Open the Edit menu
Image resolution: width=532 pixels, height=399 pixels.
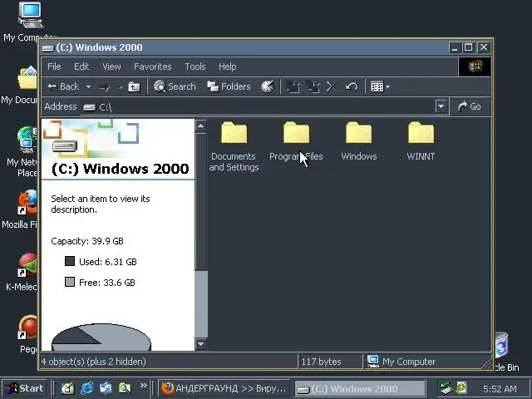point(81,66)
